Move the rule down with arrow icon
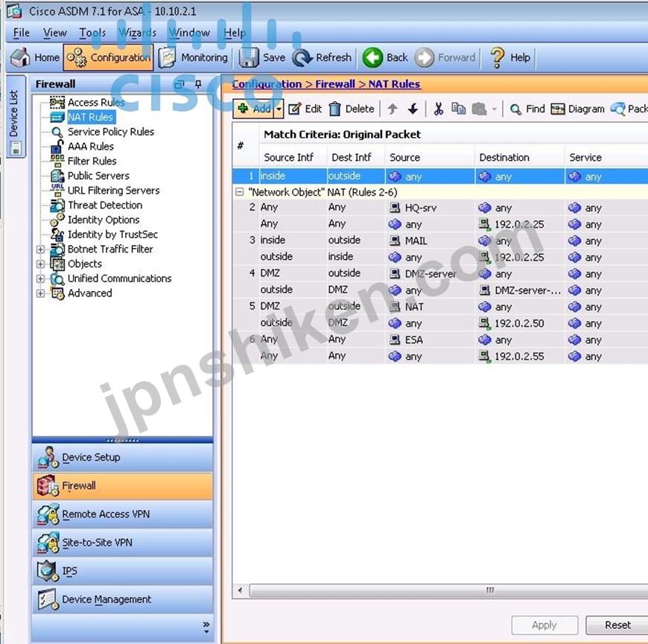This screenshot has width=648, height=644. [x=413, y=109]
